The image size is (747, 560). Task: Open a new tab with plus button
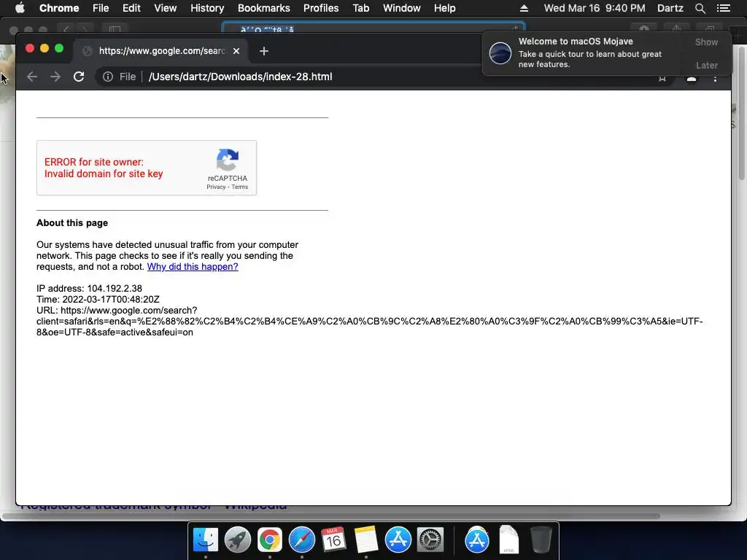(264, 51)
